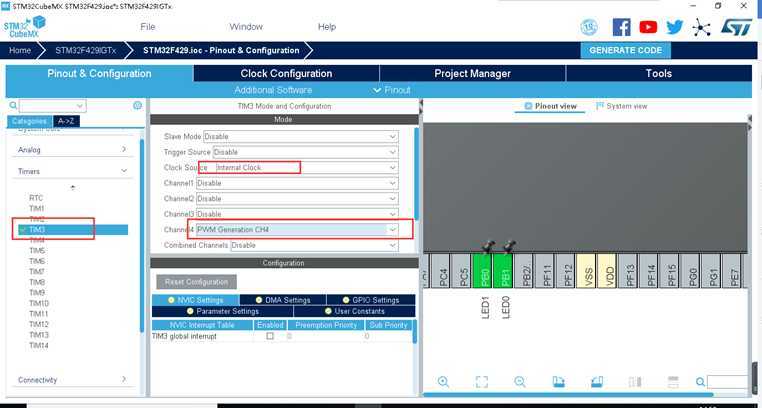Image resolution: width=762 pixels, height=408 pixels.
Task: Enable the TIM3 global interrupt checkbox
Action: [x=270, y=336]
